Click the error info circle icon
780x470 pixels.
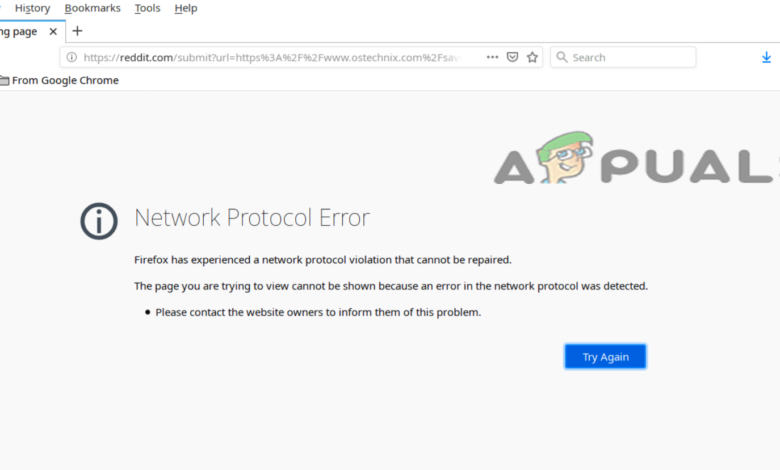pyautogui.click(x=99, y=220)
